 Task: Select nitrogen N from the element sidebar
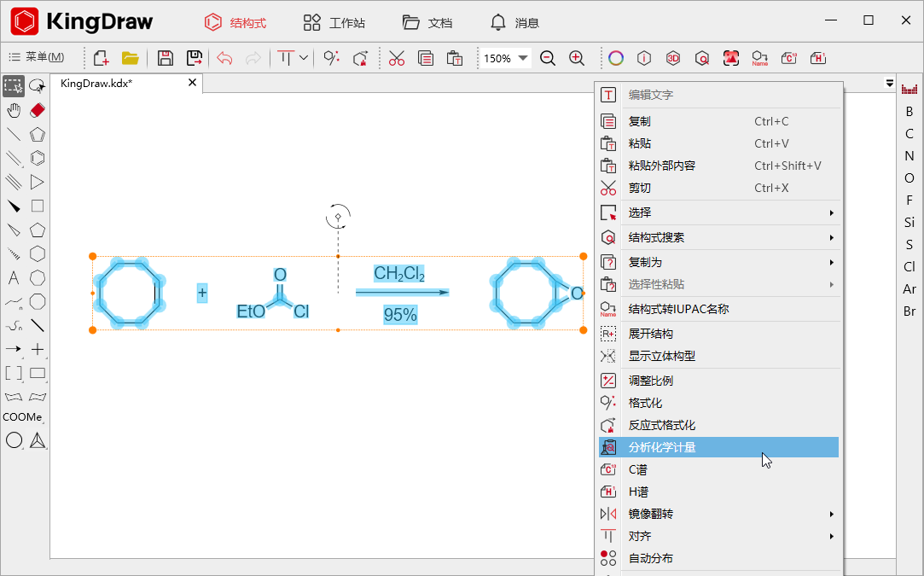(x=909, y=156)
